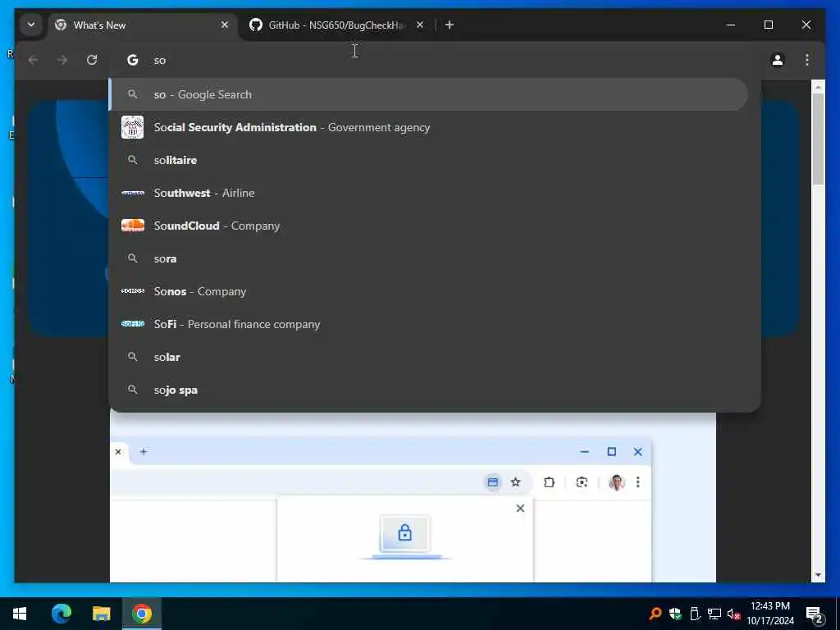
Task: Open the notification center icon
Action: 815,614
